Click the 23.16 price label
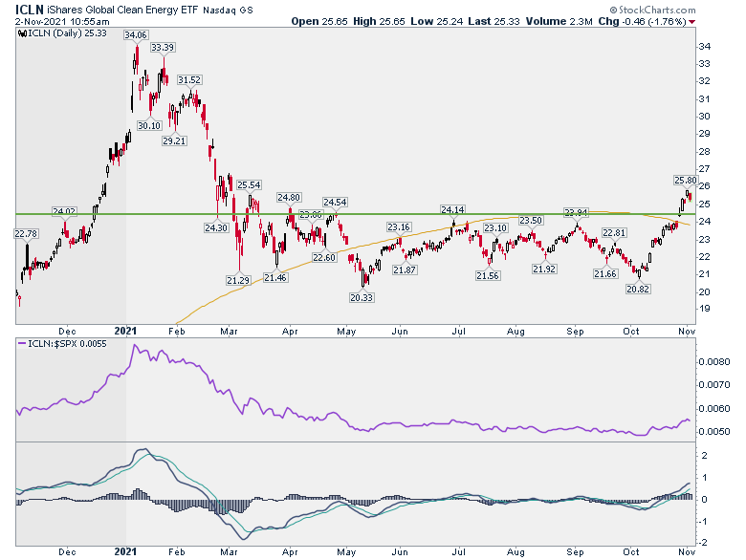 (399, 226)
